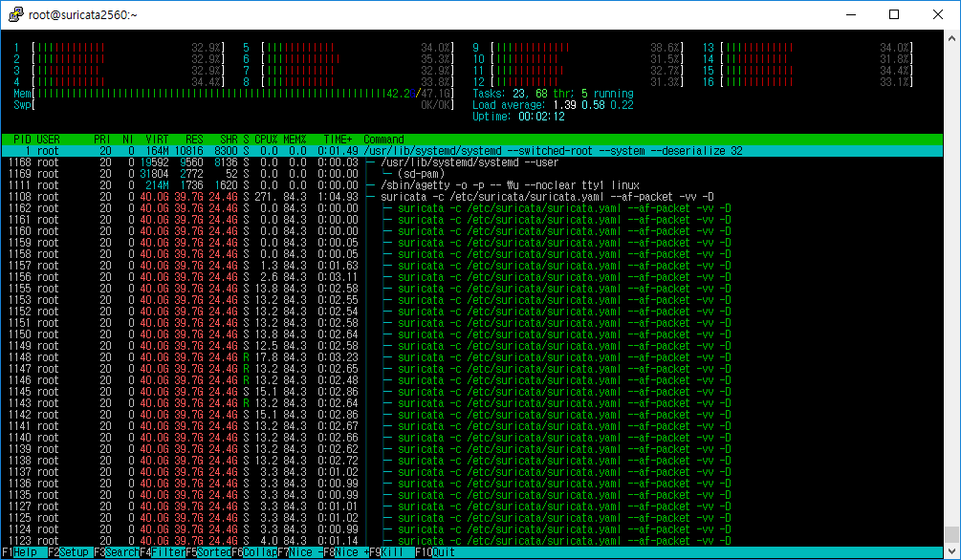Select the PID 1148 suricata thread row
This screenshot has width=961, height=560.
[472, 357]
